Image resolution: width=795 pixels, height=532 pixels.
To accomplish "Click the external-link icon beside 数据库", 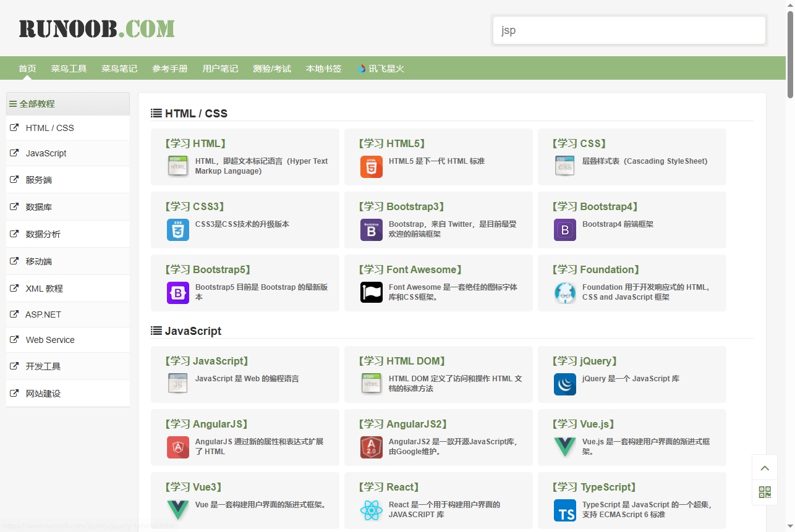I will click(x=14, y=207).
